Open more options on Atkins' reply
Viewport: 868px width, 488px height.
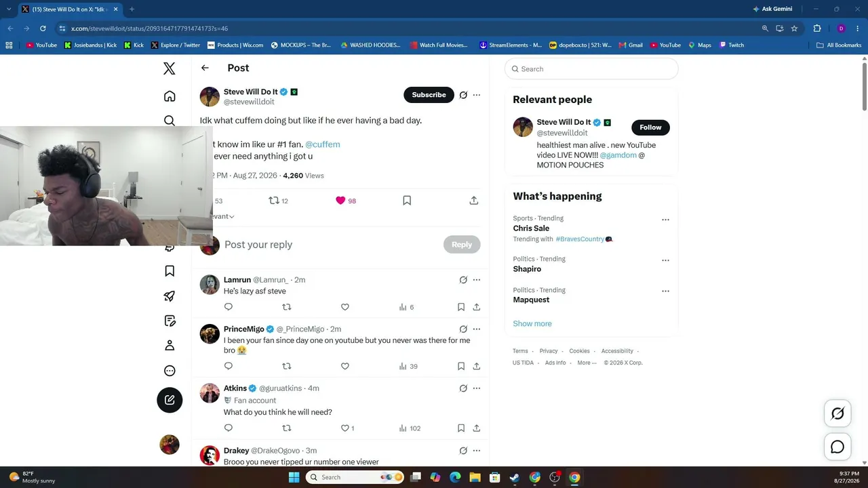click(477, 388)
